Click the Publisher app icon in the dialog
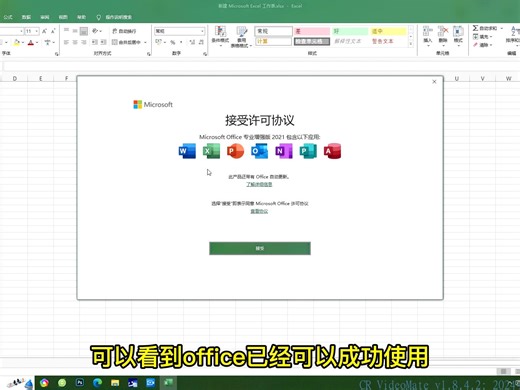520x390 pixels. 308,151
